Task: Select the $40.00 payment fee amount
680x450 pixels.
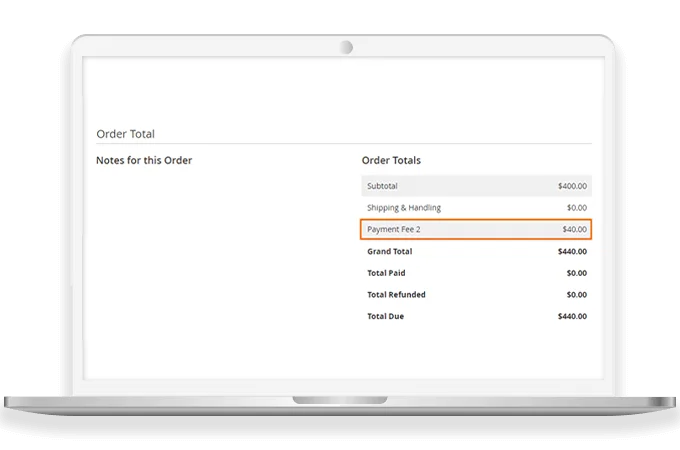Action: pyautogui.click(x=575, y=229)
